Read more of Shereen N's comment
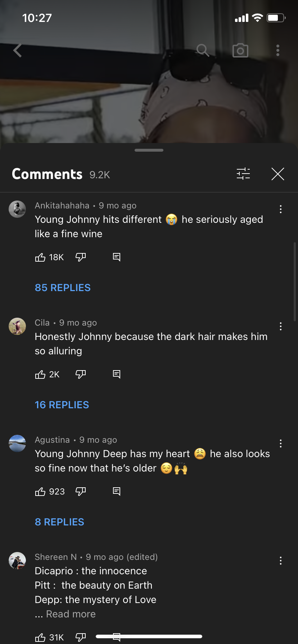 click(71, 614)
